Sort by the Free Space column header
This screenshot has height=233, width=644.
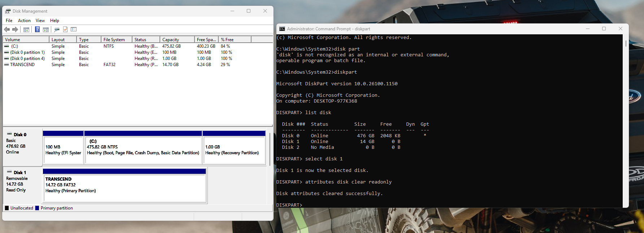[x=206, y=40]
